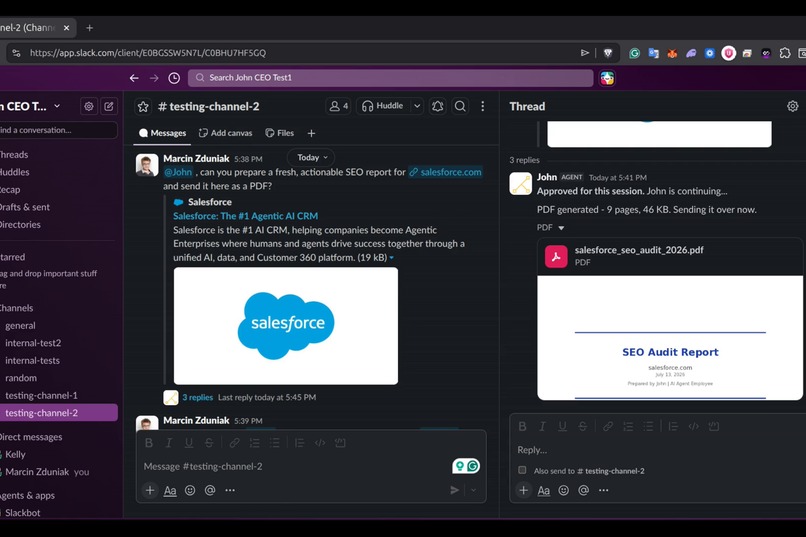The image size is (806, 537).
Task: Start a Huddle in the channel
Action: [x=383, y=106]
